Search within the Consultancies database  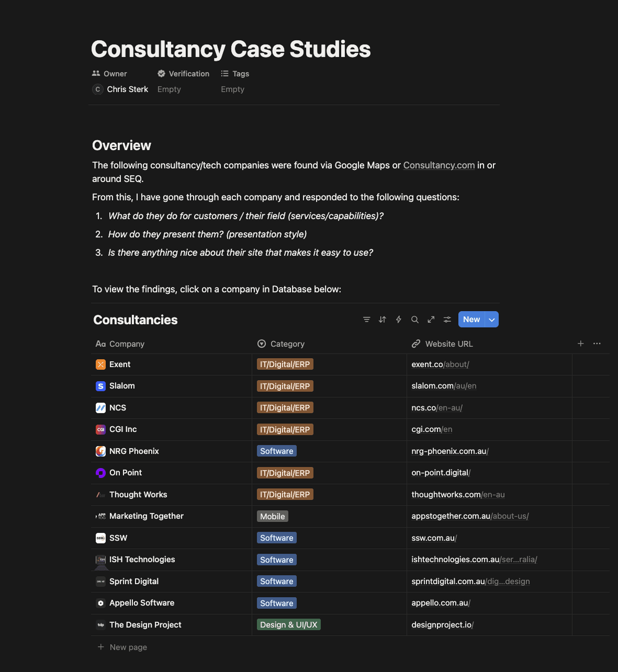414,319
